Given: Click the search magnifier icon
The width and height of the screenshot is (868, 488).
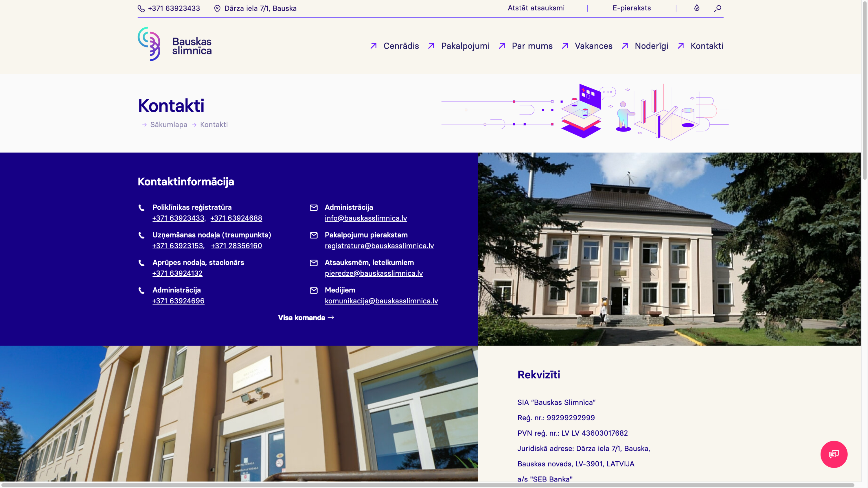Looking at the screenshot, I should point(717,8).
